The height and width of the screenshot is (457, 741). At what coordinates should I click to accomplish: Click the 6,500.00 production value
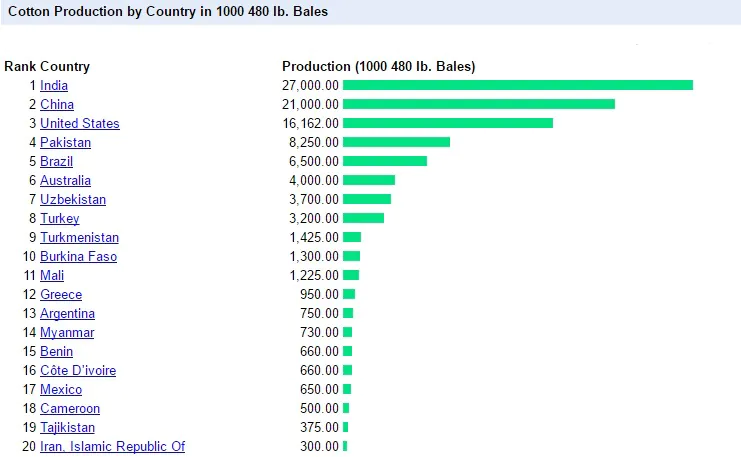click(314, 161)
